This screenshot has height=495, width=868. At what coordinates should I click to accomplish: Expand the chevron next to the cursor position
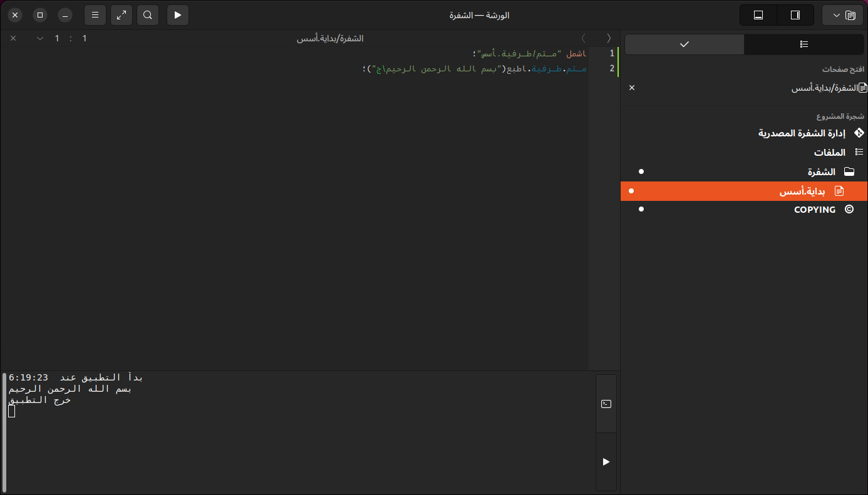40,39
